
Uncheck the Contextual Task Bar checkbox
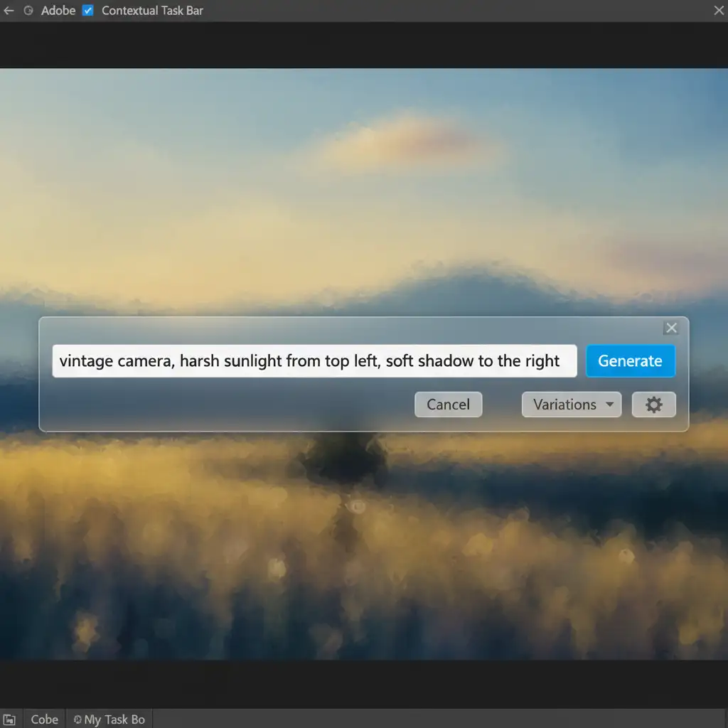[88, 11]
